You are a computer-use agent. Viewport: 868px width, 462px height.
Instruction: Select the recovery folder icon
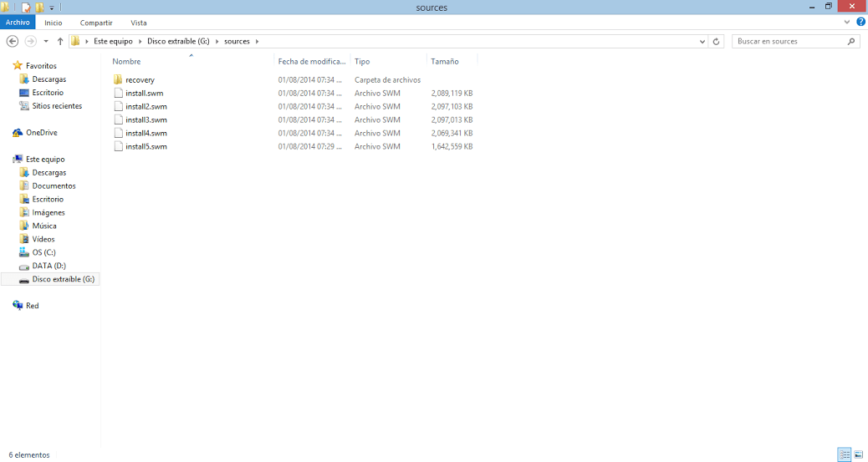pyautogui.click(x=118, y=79)
